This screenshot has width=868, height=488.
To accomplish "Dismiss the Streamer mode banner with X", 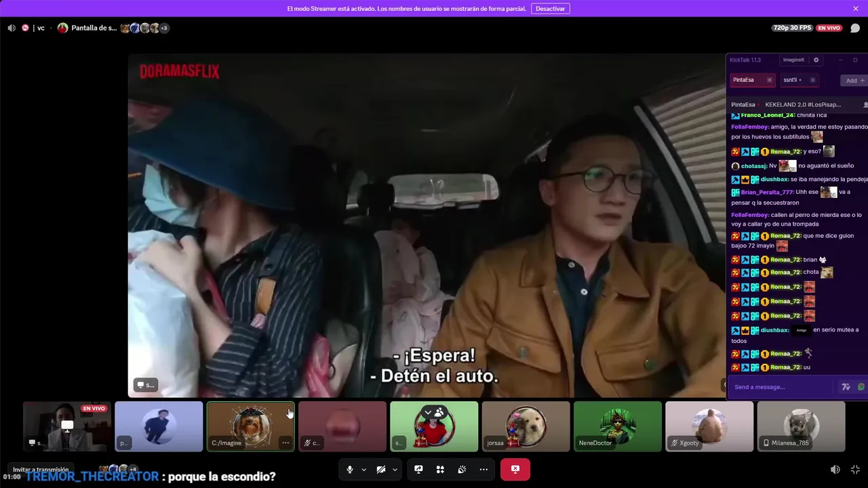I will click(x=856, y=9).
